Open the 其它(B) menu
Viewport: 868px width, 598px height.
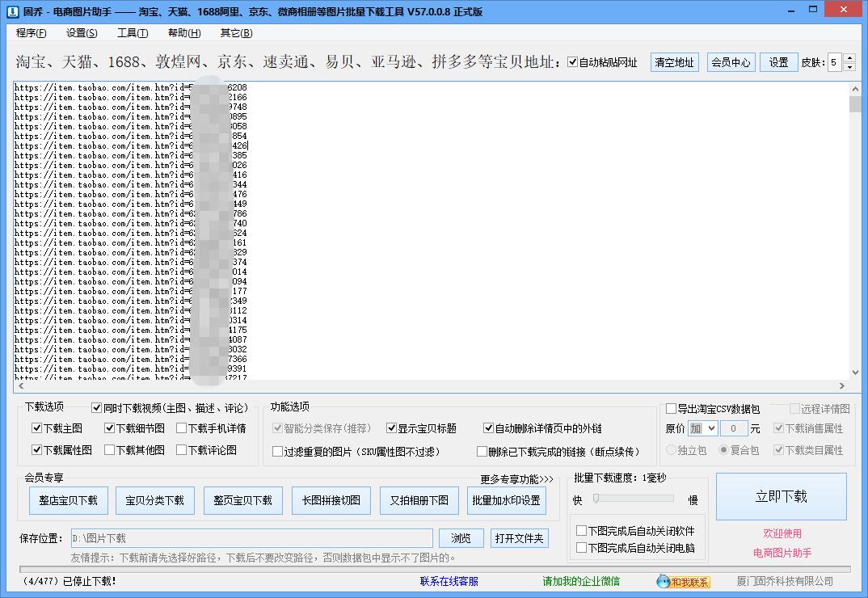coord(236,32)
